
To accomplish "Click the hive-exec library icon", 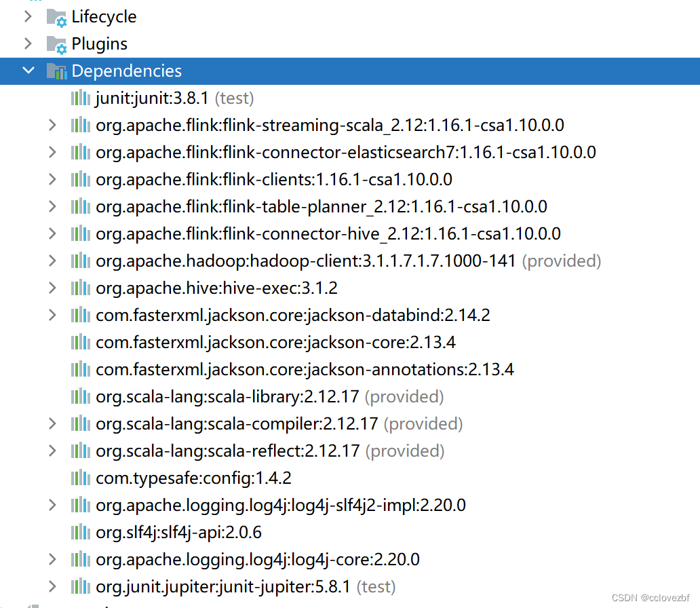I will click(x=80, y=288).
